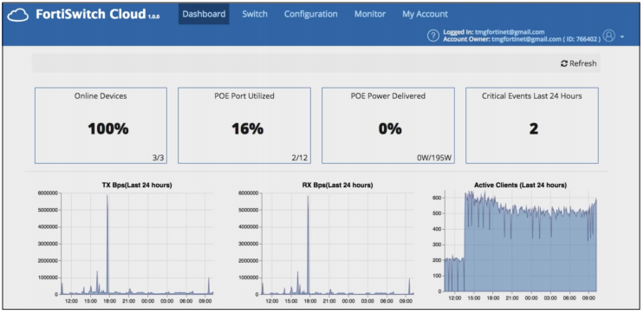The image size is (644, 314).
Task: Click the tall spike in TX Bps chart
Action: tap(107, 245)
